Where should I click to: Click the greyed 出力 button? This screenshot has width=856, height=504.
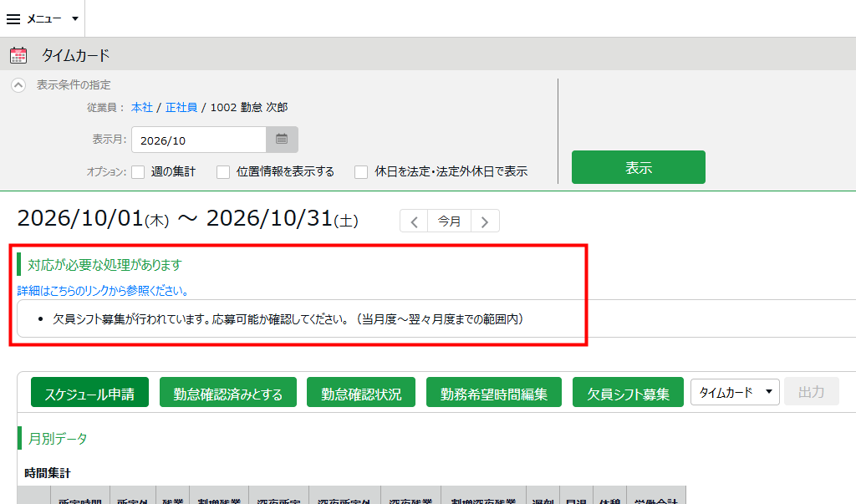[x=811, y=391]
